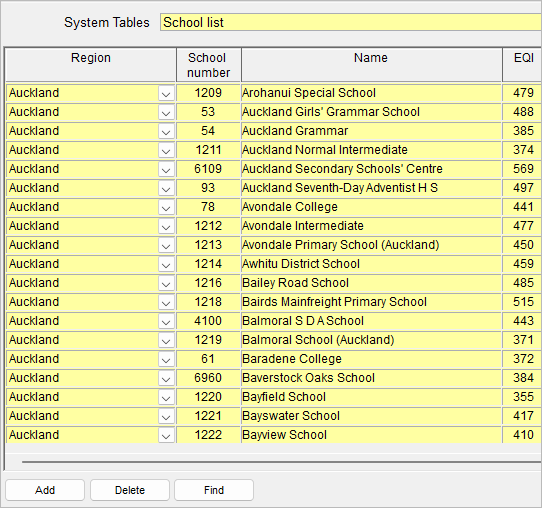Select school number 6109 cell

point(208,169)
